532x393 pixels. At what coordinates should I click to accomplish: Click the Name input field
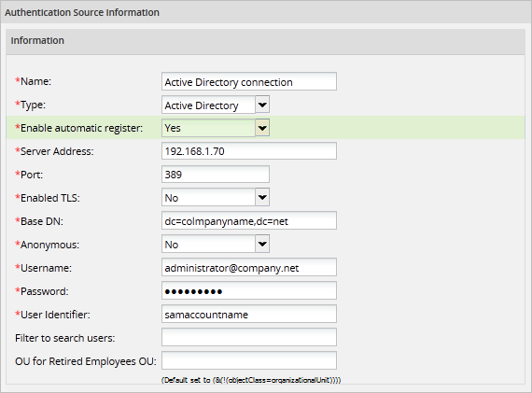pyautogui.click(x=249, y=81)
